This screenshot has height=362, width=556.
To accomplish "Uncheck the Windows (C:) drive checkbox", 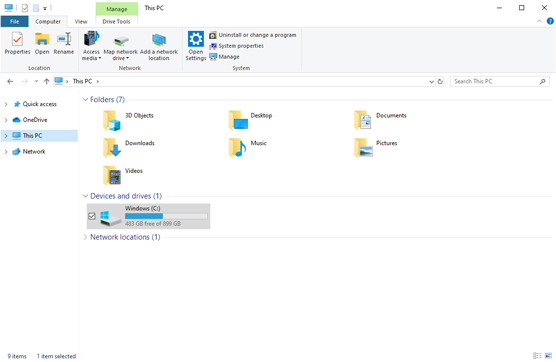I will tap(92, 216).
